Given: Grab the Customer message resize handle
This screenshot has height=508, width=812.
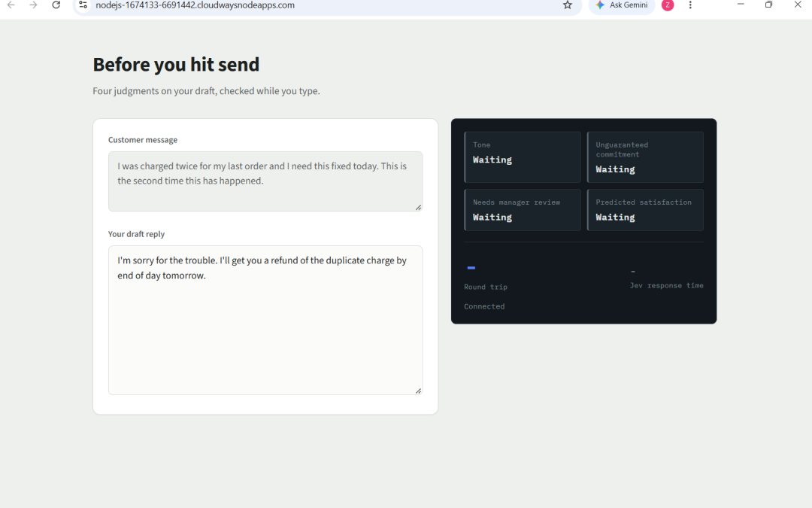Looking at the screenshot, I should click(x=419, y=208).
